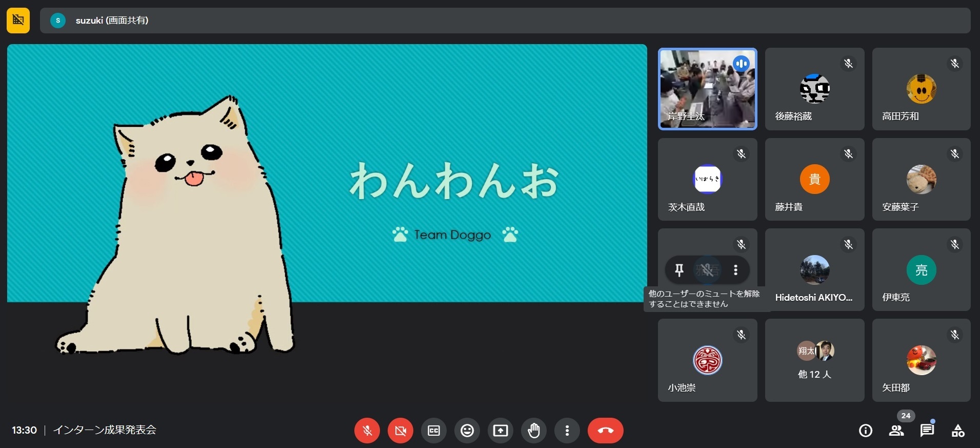Open meeting details info icon
The height and width of the screenshot is (448, 980).
pyautogui.click(x=866, y=431)
